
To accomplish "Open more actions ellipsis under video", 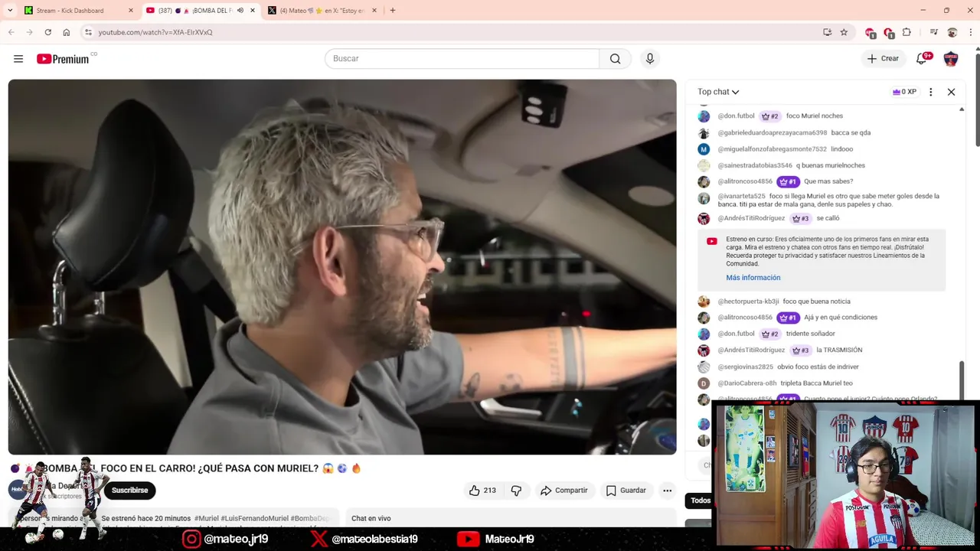I will click(667, 491).
